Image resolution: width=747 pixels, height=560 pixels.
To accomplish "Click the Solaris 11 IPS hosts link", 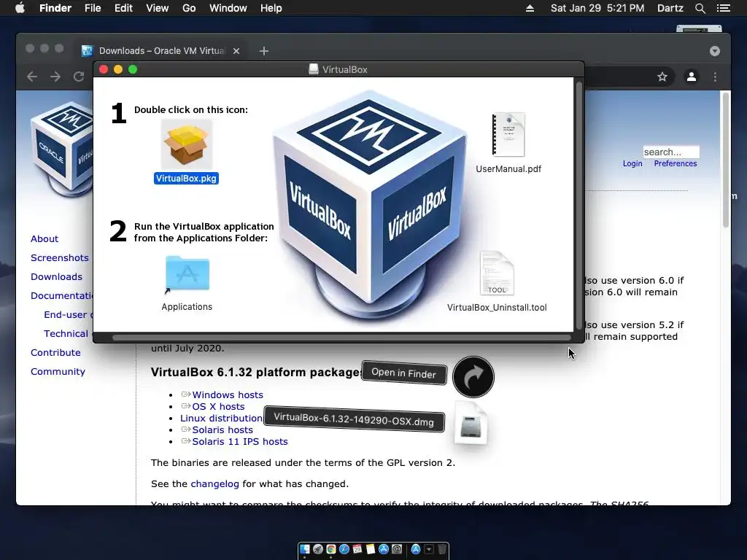I will [239, 441].
